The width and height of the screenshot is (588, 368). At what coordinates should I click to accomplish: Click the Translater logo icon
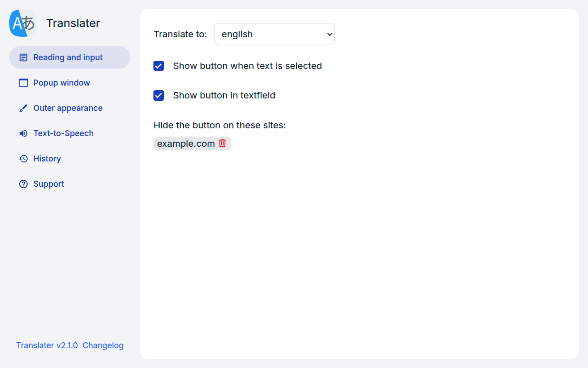tap(23, 23)
